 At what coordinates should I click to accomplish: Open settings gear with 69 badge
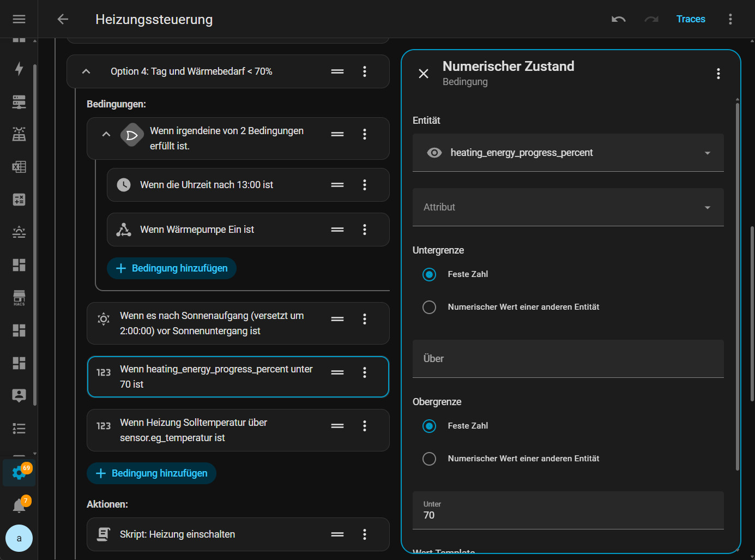(19, 472)
